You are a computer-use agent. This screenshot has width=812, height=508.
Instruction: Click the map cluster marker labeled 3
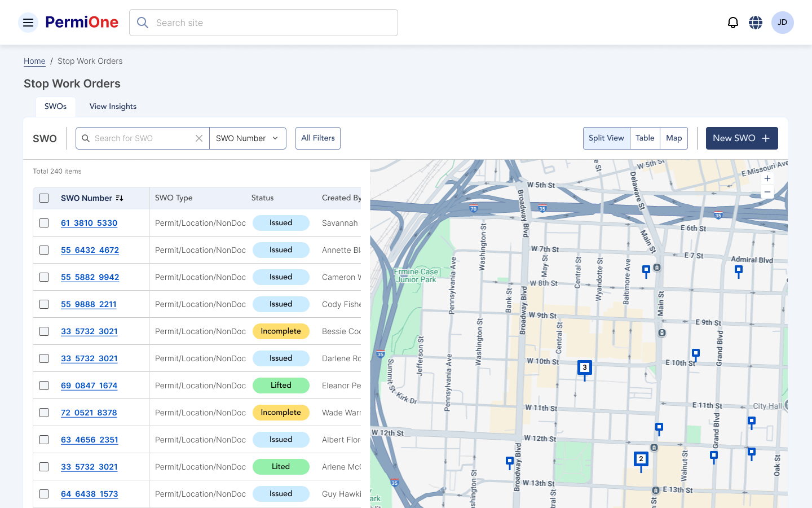(x=585, y=368)
